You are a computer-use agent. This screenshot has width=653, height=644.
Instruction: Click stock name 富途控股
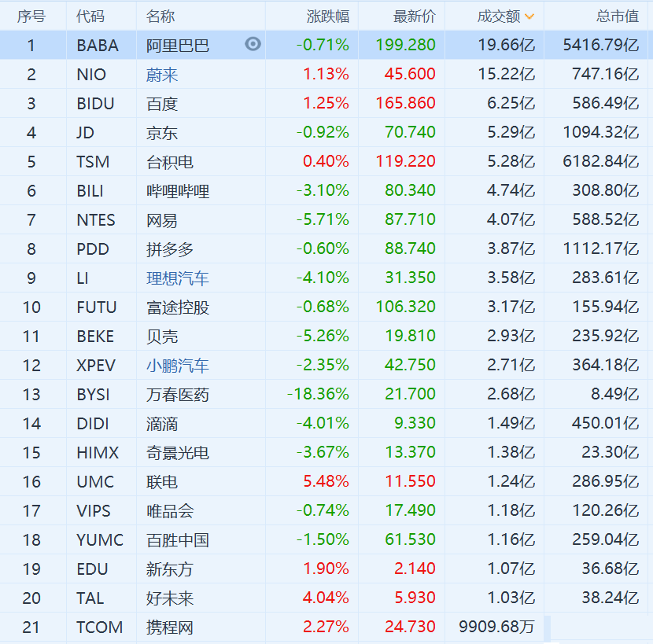coord(178,307)
